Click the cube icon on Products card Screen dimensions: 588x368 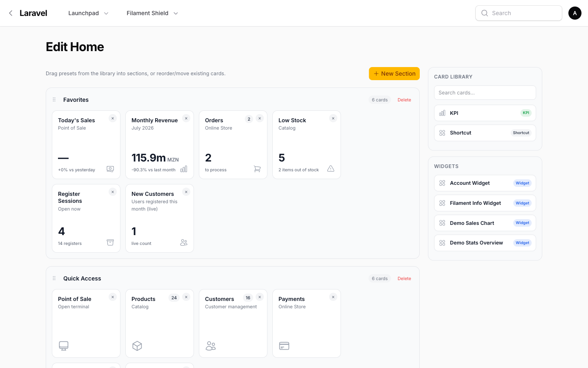pyautogui.click(x=137, y=346)
